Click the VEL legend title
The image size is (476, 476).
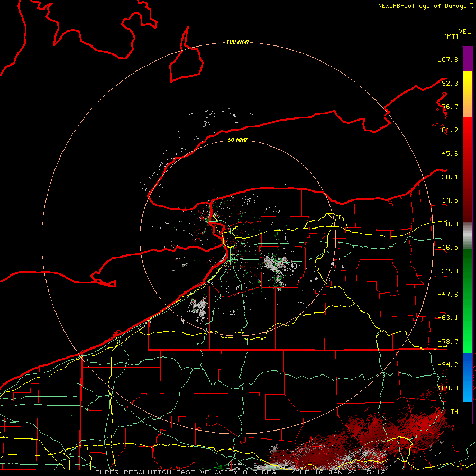[464, 32]
